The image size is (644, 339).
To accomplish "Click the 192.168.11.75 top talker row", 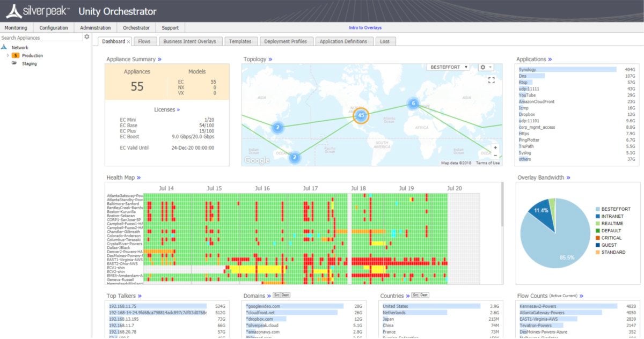I will tap(167, 306).
